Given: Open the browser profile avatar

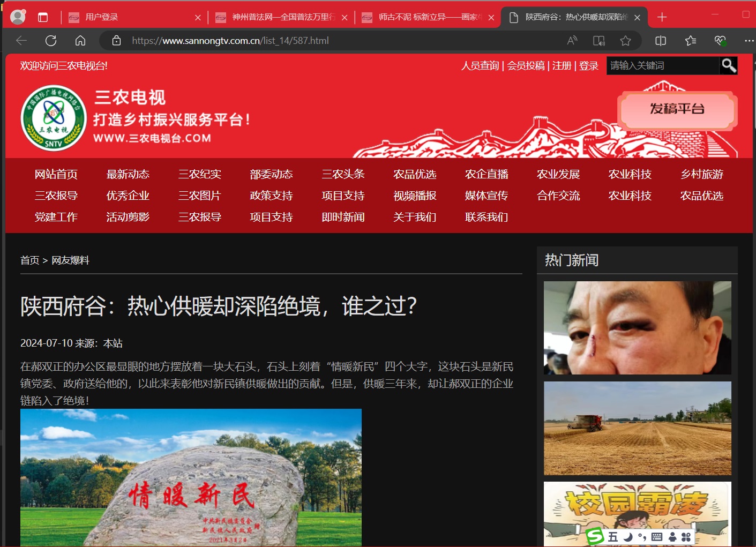Looking at the screenshot, I should click(18, 17).
